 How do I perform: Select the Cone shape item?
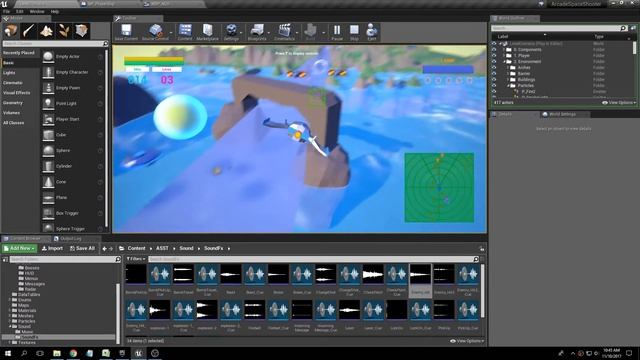(72, 182)
